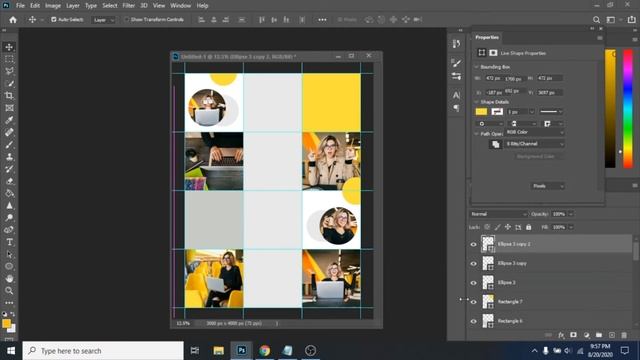Viewport: 640px width, 360px height.
Task: Click the yellow shape fill swatch
Action: 481,112
